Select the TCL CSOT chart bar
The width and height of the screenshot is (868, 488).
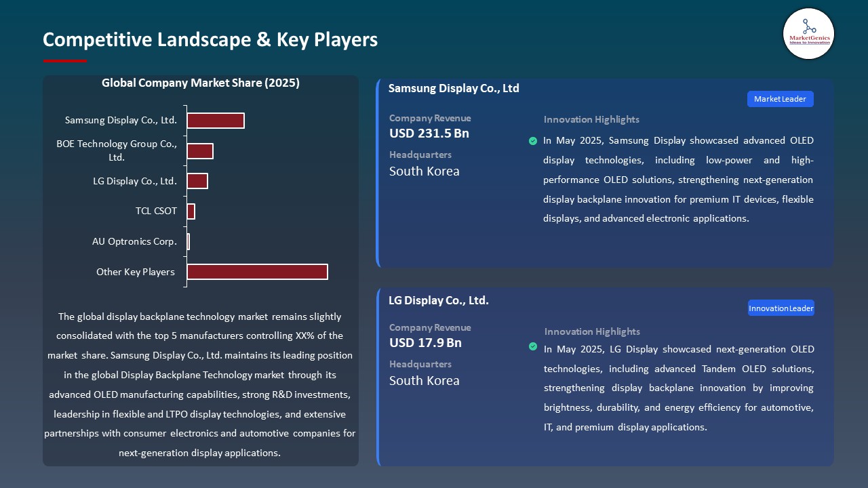tap(191, 211)
